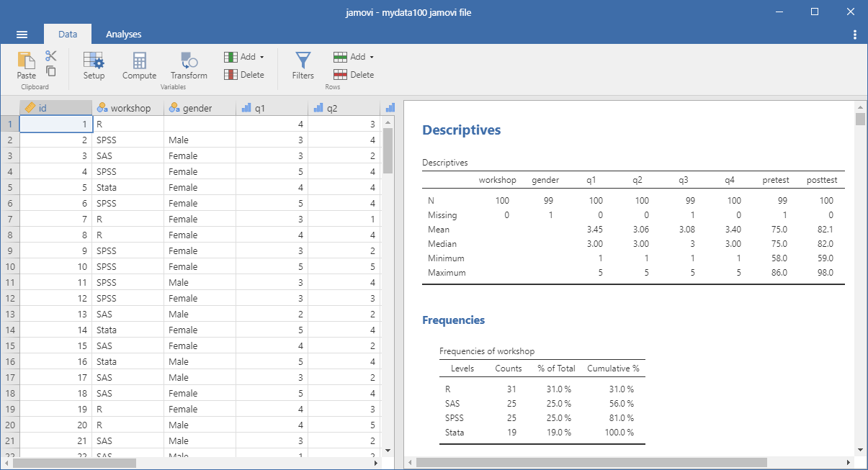The height and width of the screenshot is (470, 868).
Task: Delete the selected row
Action: [354, 75]
